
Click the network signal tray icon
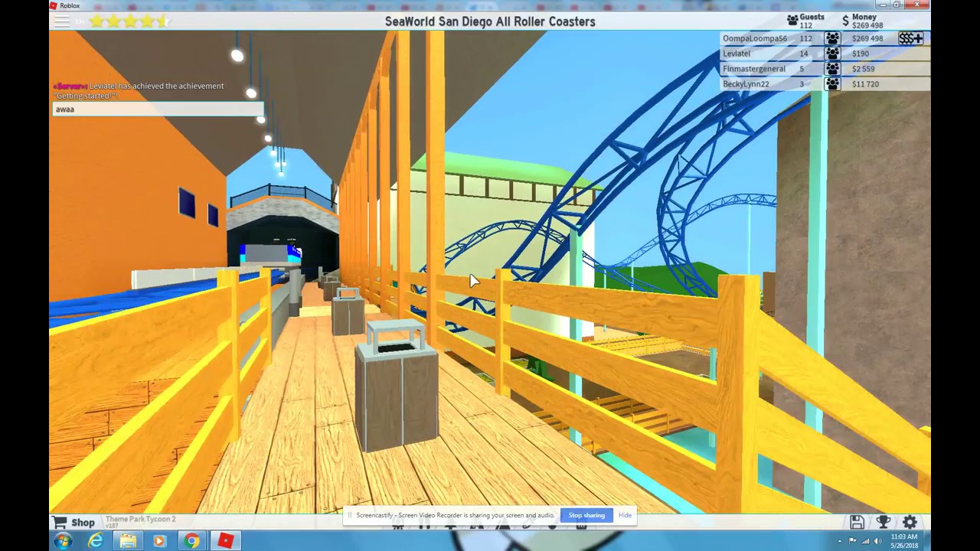[865, 541]
